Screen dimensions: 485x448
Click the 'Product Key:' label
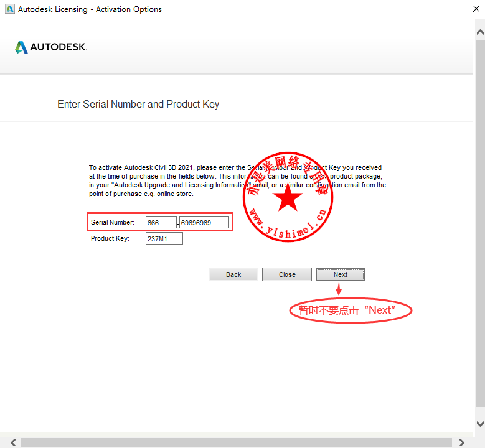pos(110,238)
